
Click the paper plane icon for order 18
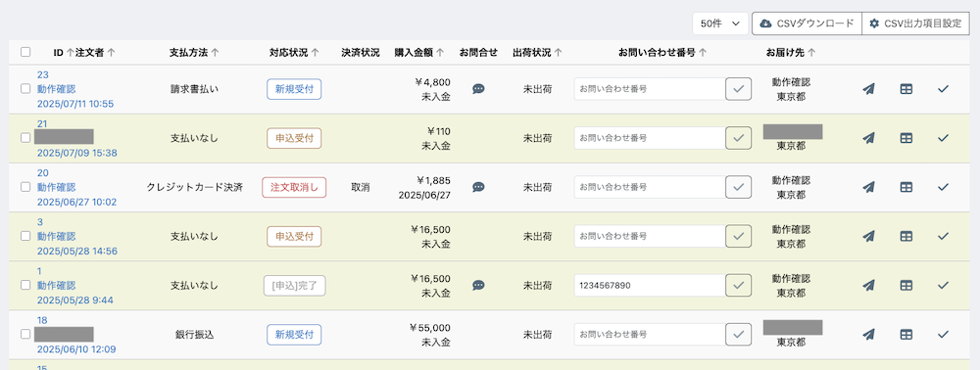868,335
